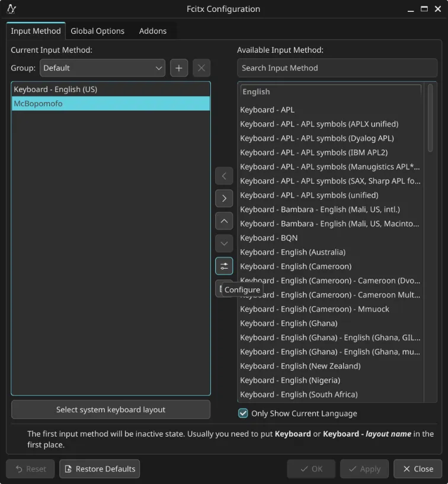The width and height of the screenshot is (448, 484).
Task: Select APL symbols (Manugistics APL*... entry
Action: tap(331, 167)
